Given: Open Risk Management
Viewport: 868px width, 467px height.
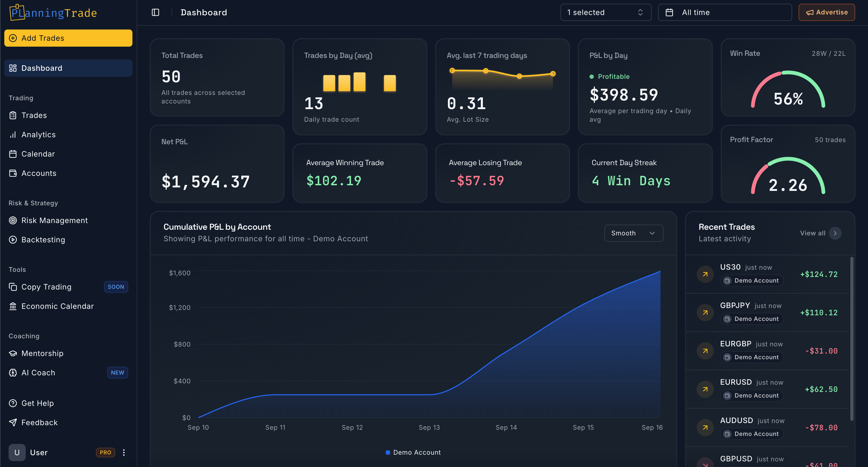Looking at the screenshot, I should pyautogui.click(x=68, y=220).
